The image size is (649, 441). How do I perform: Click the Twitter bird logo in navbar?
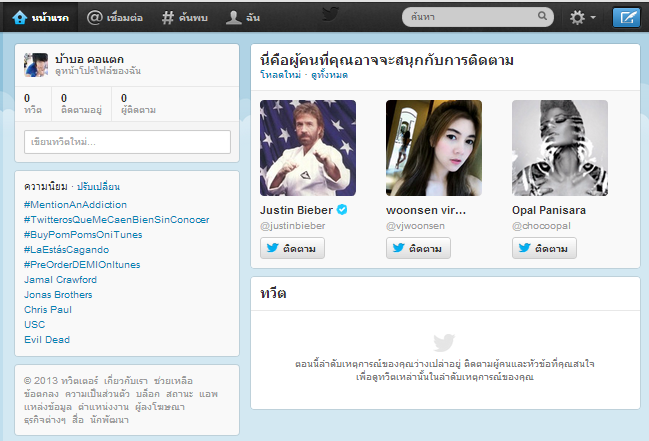click(x=330, y=14)
